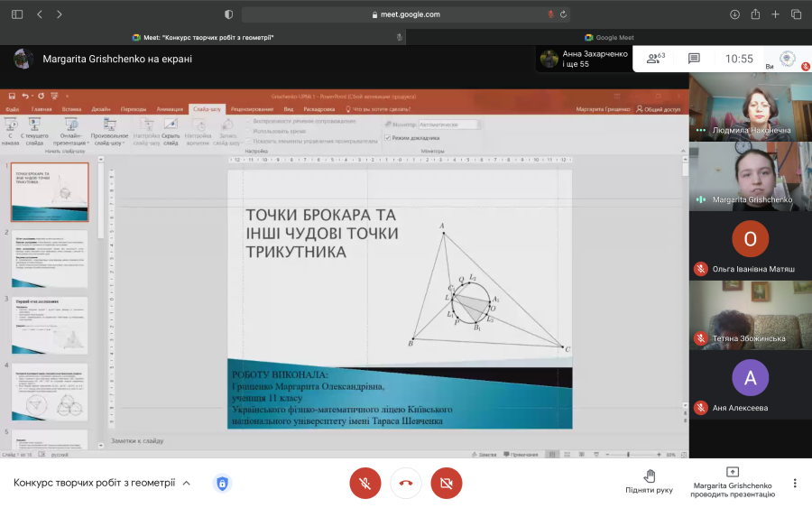This screenshot has height=508, width=812.
Task: Raise hand with Підняти руку
Action: pyautogui.click(x=649, y=482)
